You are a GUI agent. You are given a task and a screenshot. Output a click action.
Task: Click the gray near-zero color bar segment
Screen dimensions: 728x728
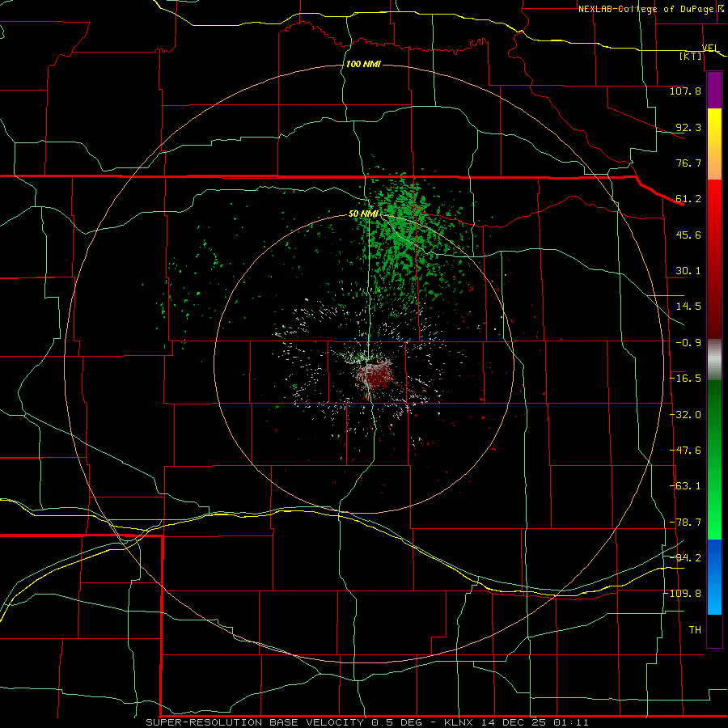pyautogui.click(x=714, y=360)
